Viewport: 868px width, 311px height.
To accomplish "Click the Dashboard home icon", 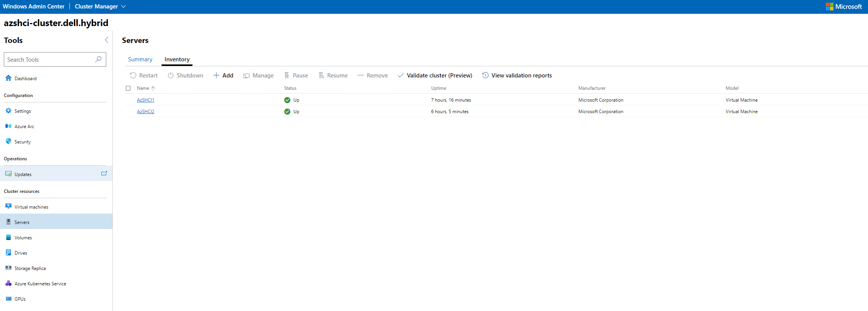I will click(x=8, y=78).
